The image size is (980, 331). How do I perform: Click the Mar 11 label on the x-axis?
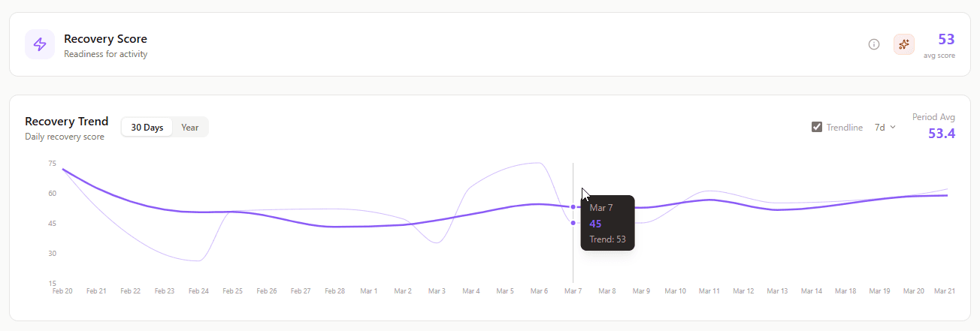coord(709,291)
